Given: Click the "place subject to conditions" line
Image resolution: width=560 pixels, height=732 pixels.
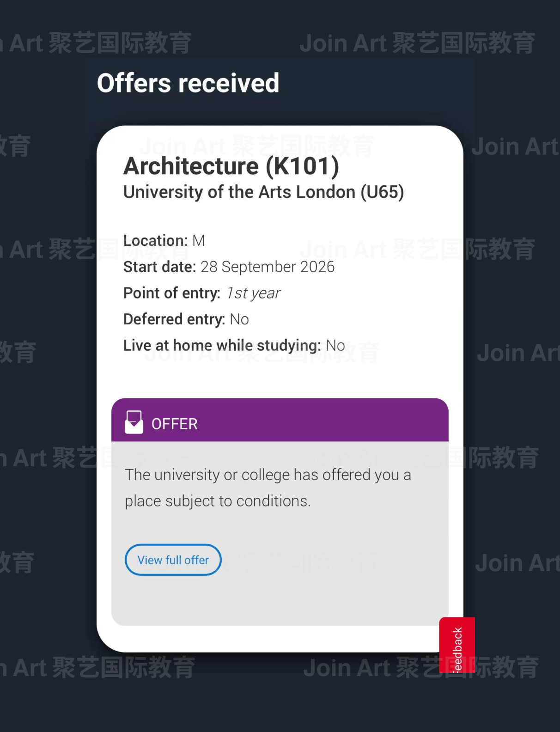Looking at the screenshot, I should pyautogui.click(x=218, y=501).
